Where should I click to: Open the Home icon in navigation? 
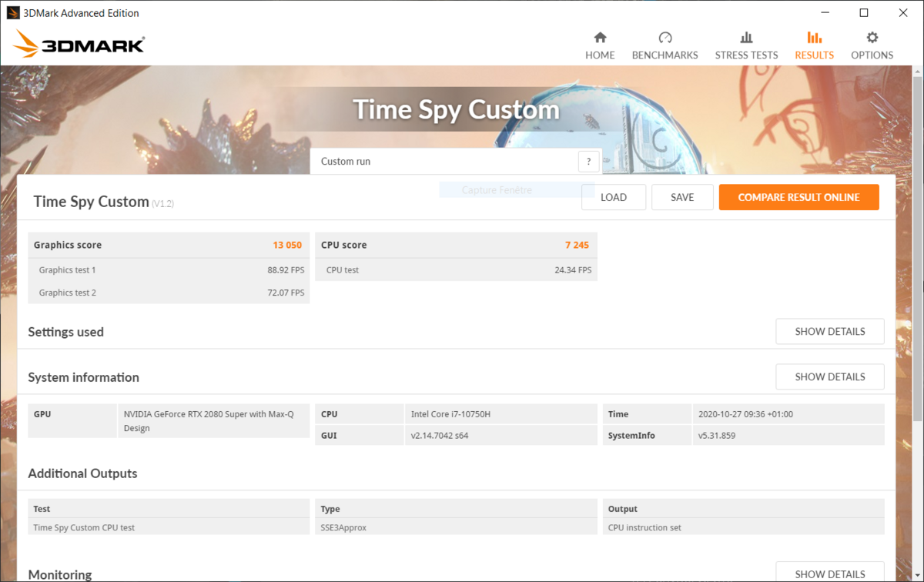[x=600, y=37]
